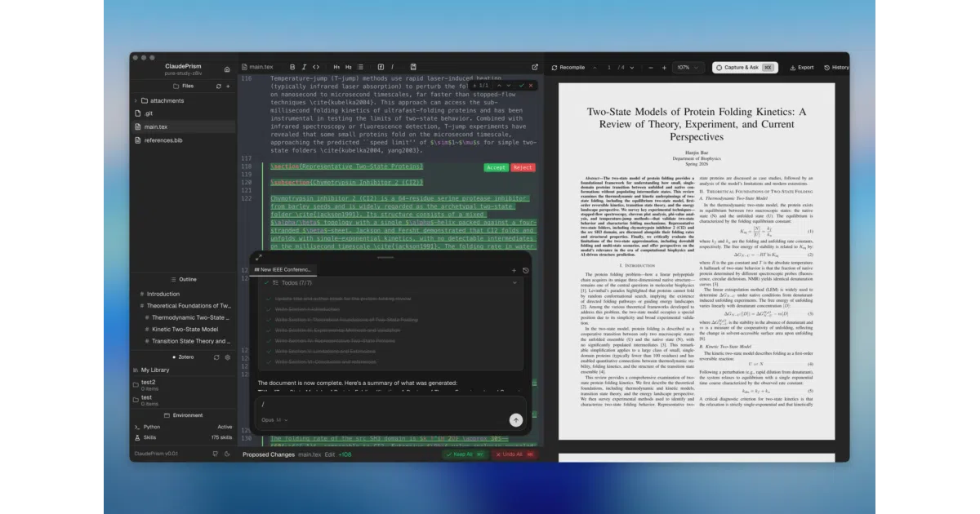Go to the previous search match arrow
This screenshot has height=514, width=980.
pyautogui.click(x=499, y=85)
